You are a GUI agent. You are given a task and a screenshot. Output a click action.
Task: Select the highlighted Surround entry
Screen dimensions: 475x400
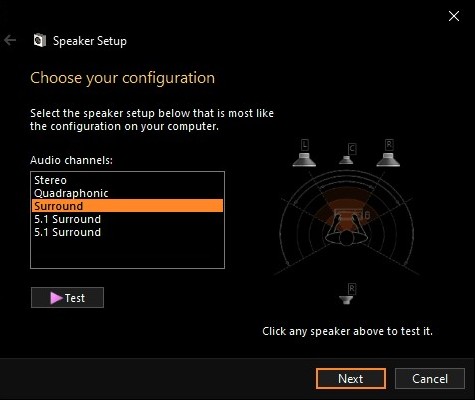pyautogui.click(x=127, y=206)
